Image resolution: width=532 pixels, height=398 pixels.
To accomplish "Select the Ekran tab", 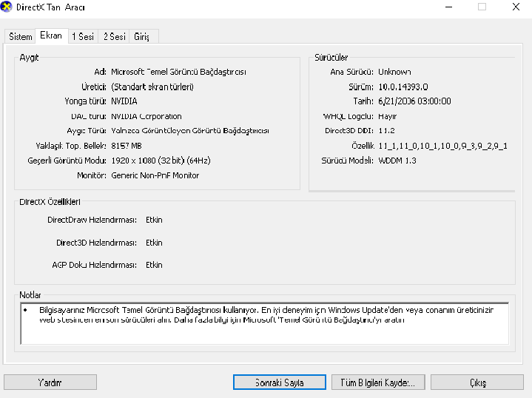I will tap(51, 36).
